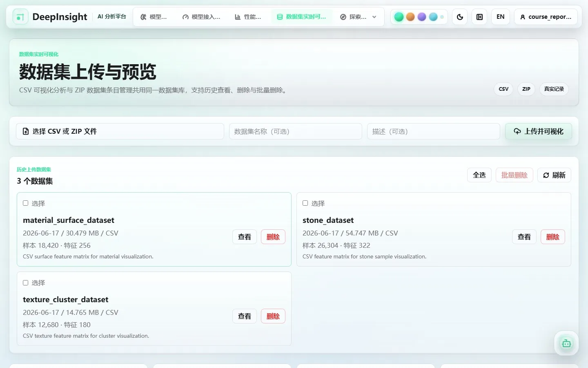The width and height of the screenshot is (588, 368).
Task: Select the 数据集实时可视化 nav tab
Action: tap(302, 17)
